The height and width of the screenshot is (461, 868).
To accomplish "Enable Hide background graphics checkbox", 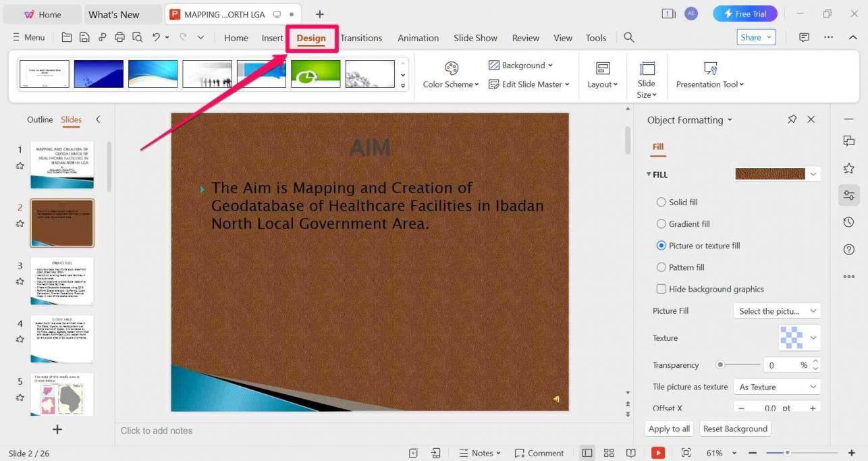I will (x=661, y=289).
